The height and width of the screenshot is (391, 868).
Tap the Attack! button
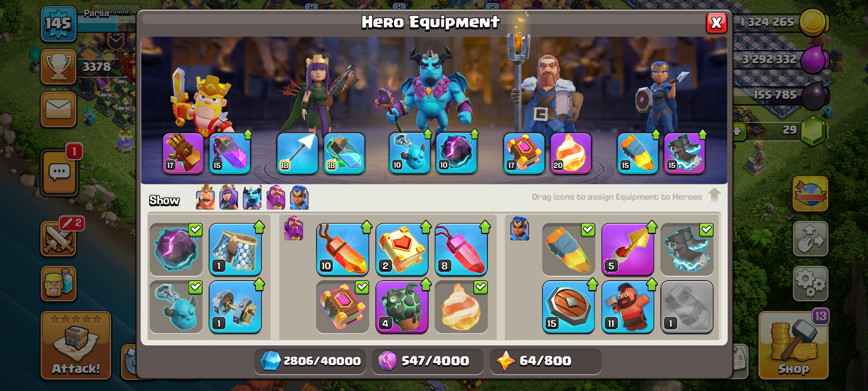(76, 346)
